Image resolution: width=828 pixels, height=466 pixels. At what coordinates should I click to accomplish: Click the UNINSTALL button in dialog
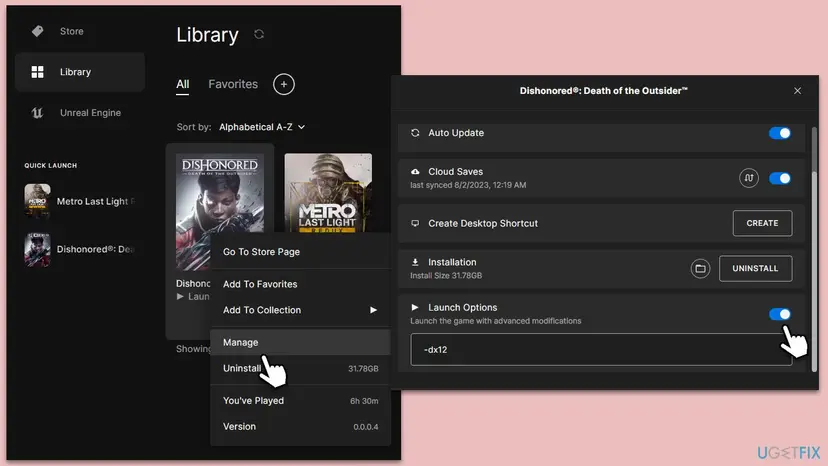pos(755,268)
